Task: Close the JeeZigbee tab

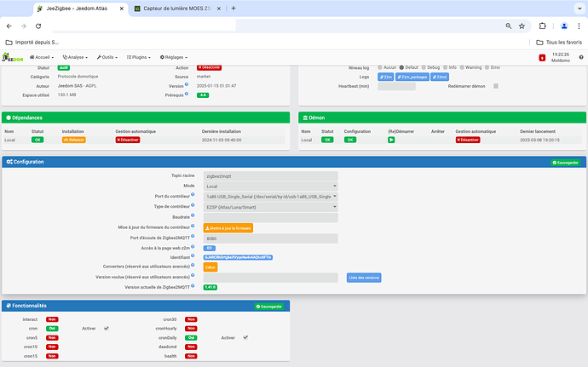Action: pos(122,9)
